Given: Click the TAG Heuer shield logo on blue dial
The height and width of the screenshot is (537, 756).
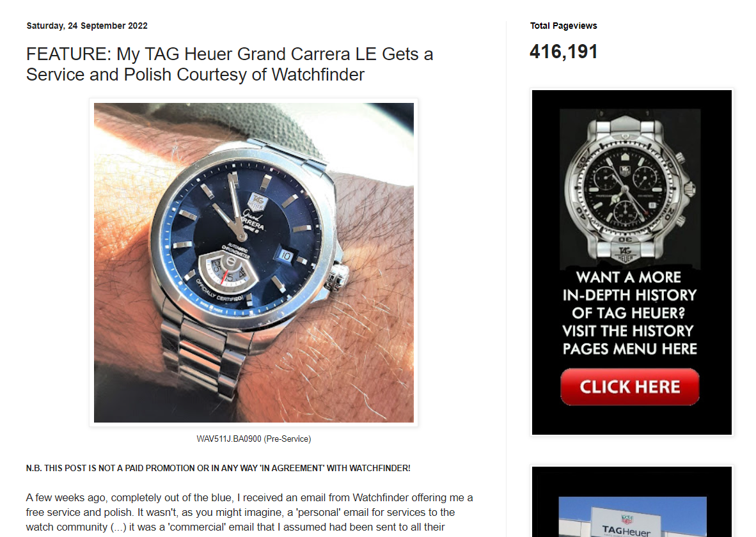Looking at the screenshot, I should [258, 201].
